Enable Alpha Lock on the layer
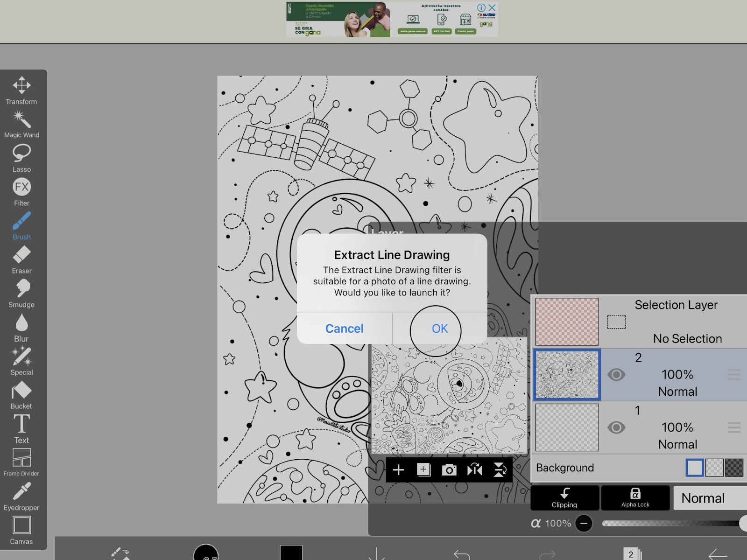This screenshot has height=560, width=747. [635, 497]
